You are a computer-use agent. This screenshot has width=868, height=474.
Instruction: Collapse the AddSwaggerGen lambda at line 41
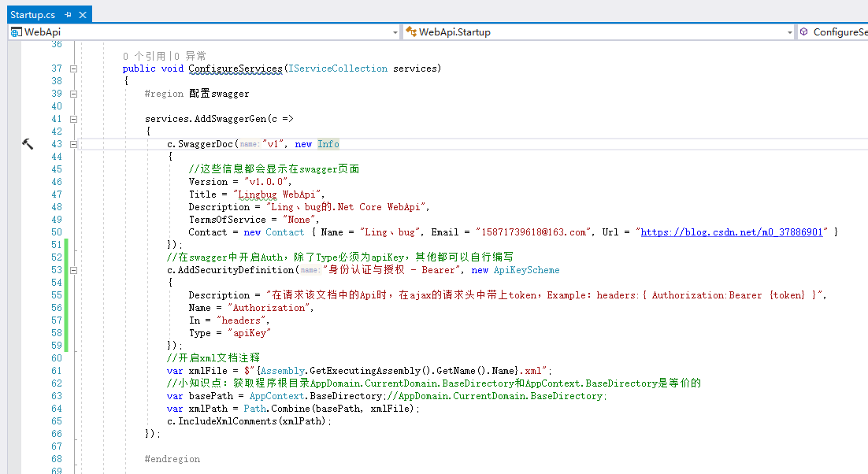(x=72, y=118)
